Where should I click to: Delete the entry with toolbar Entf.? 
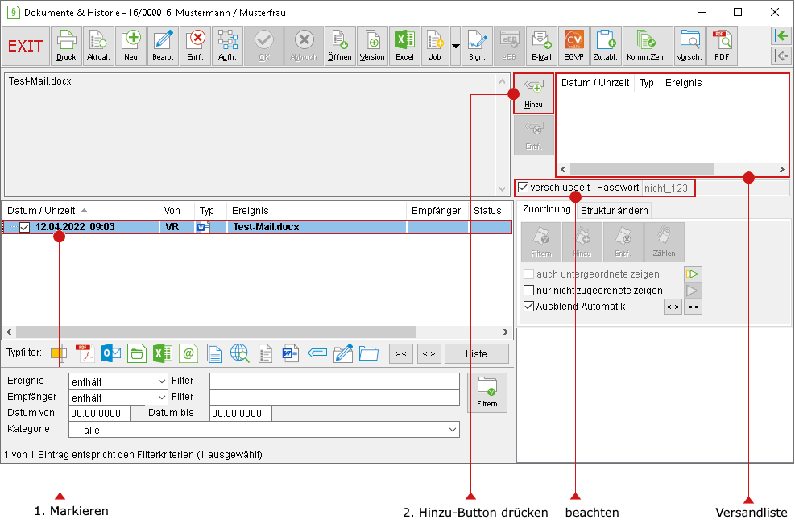coord(195,46)
